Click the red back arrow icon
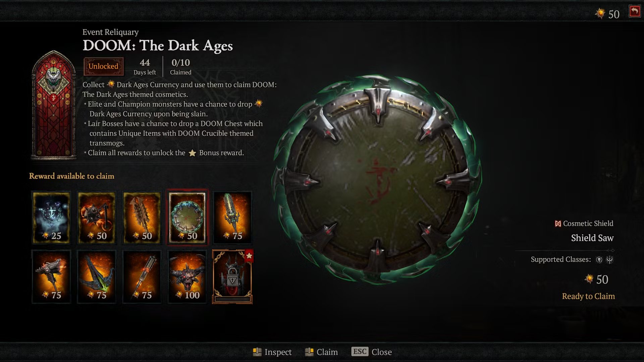This screenshot has height=362, width=644. (635, 12)
